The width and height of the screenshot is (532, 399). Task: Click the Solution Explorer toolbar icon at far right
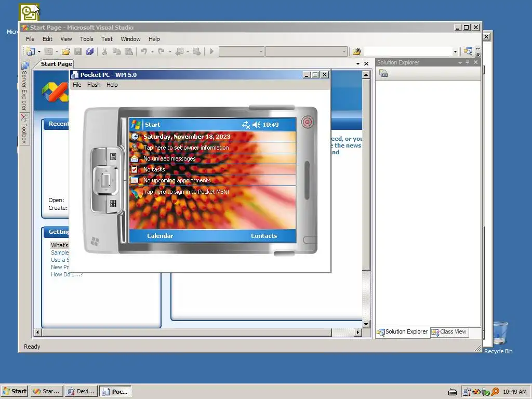468,51
